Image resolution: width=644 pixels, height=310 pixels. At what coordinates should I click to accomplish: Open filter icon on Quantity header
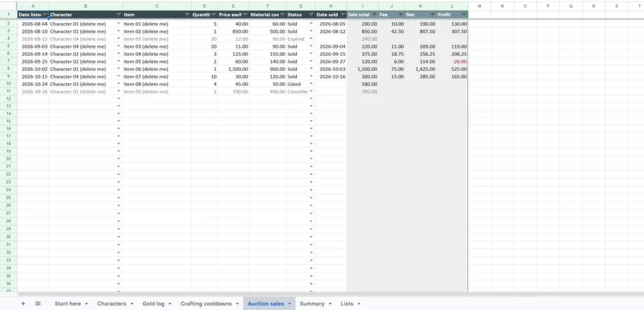(214, 14)
